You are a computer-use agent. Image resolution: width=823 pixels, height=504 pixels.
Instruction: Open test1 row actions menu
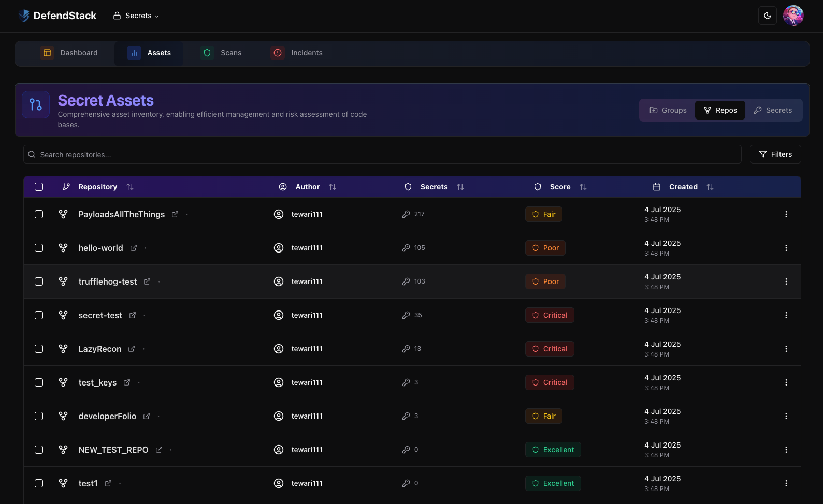tap(786, 483)
